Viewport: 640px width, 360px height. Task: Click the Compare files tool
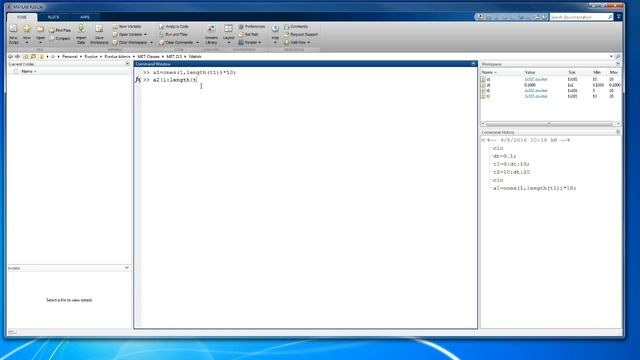[x=60, y=38]
